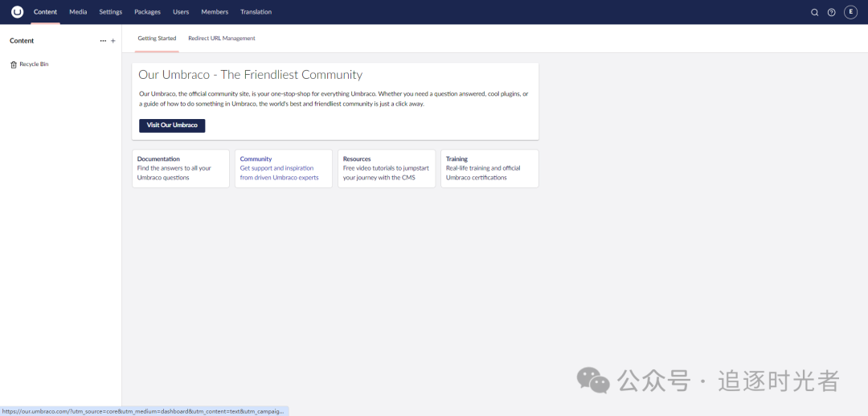This screenshot has height=416, width=868.
Task: Click the Umbraco logo icon
Action: 17,12
